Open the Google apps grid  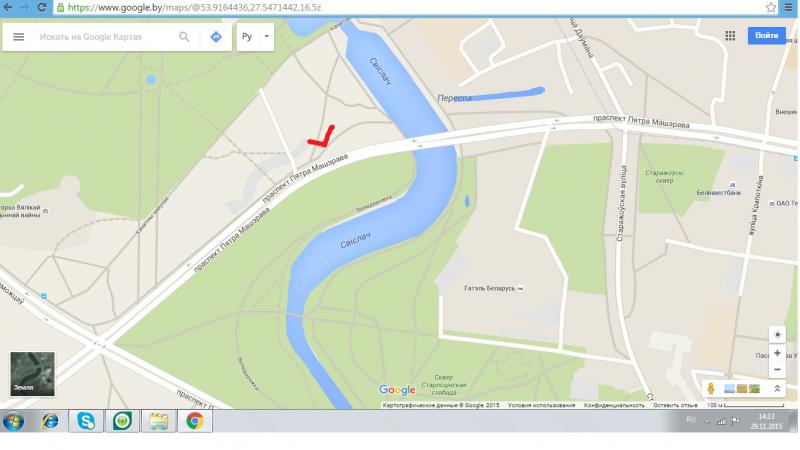pyautogui.click(x=730, y=36)
